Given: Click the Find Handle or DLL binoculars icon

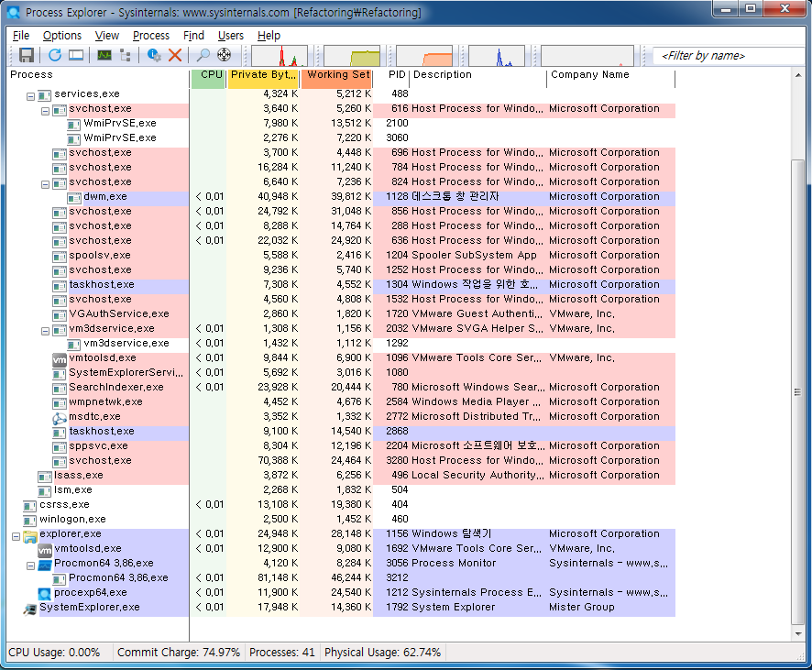Looking at the screenshot, I should pyautogui.click(x=203, y=55).
